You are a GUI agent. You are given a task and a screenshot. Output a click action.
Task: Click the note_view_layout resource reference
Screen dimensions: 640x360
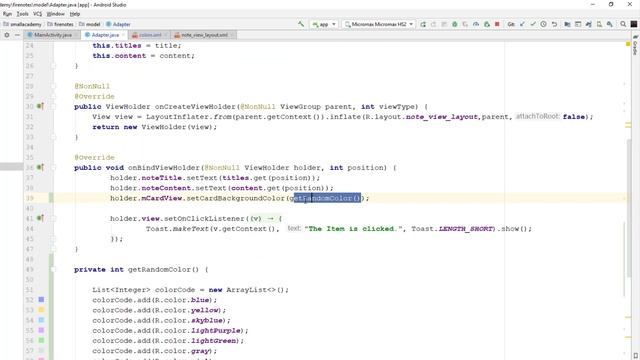pyautogui.click(x=442, y=117)
